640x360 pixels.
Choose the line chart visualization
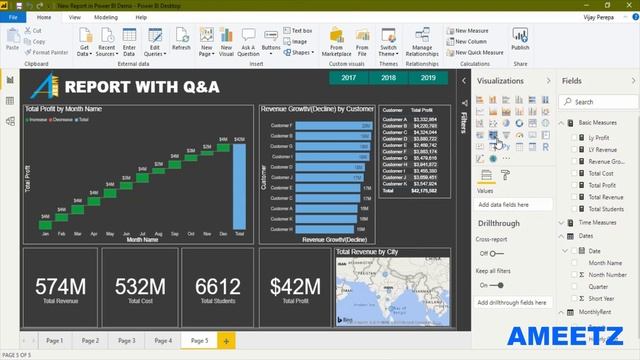480,111
